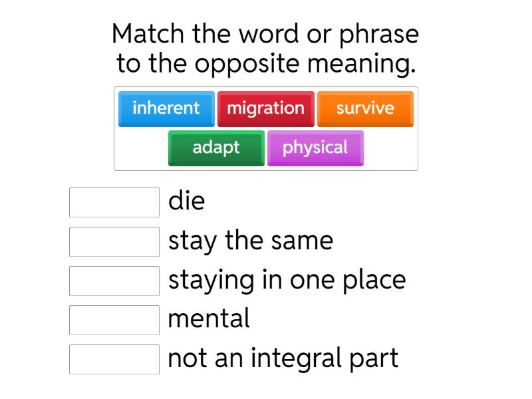Image resolution: width=532 pixels, height=399 pixels.
Task: Click the answer box beside 'stay the same'
Action: [114, 241]
